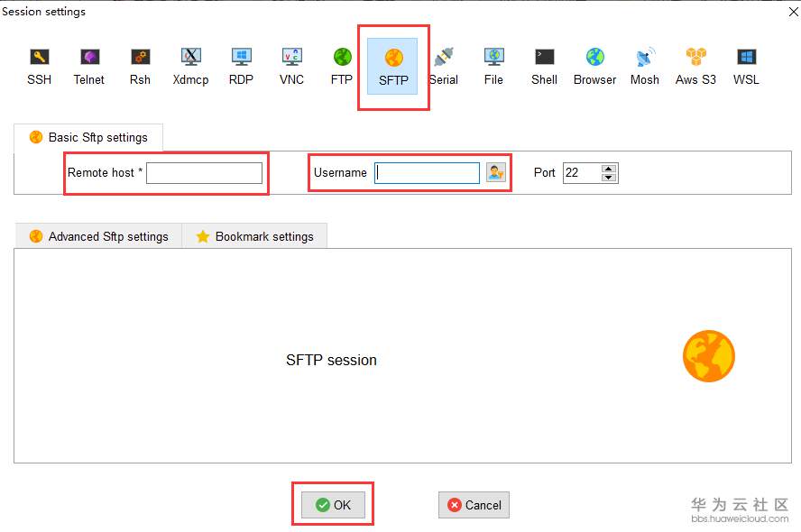Choose the Telnet session icon
This screenshot has height=532, width=801.
(x=89, y=67)
